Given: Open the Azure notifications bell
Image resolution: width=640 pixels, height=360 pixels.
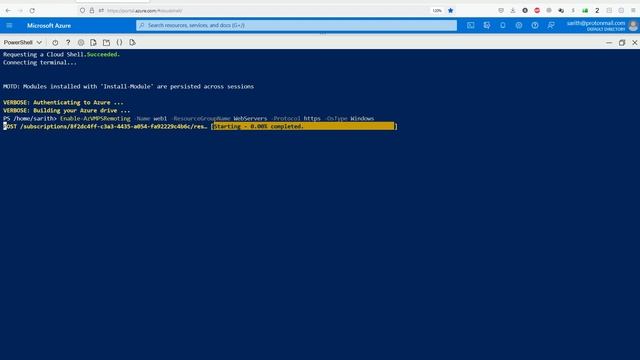Looking at the screenshot, I should coord(503,25).
